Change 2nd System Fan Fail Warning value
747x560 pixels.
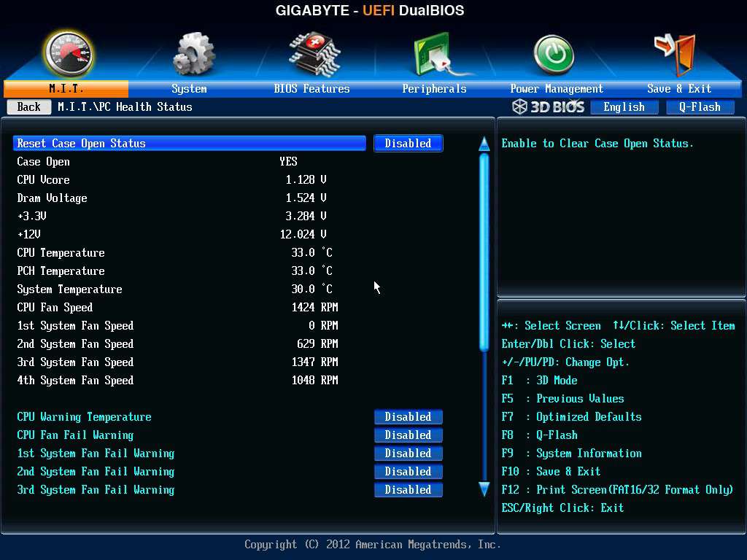coord(409,472)
